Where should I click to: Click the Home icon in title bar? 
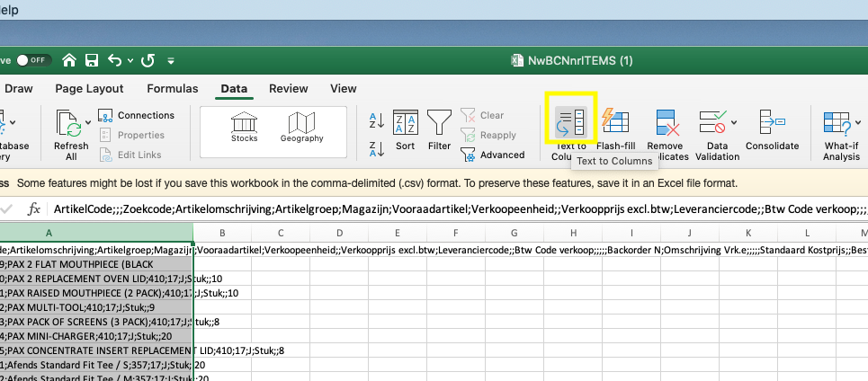coord(69,60)
